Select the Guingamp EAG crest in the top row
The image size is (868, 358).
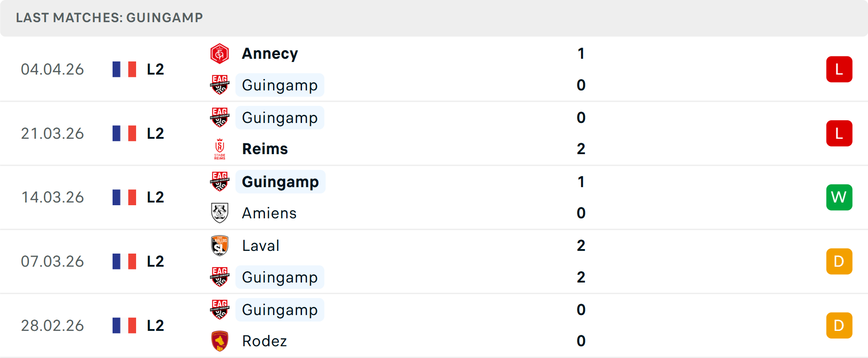tap(220, 85)
